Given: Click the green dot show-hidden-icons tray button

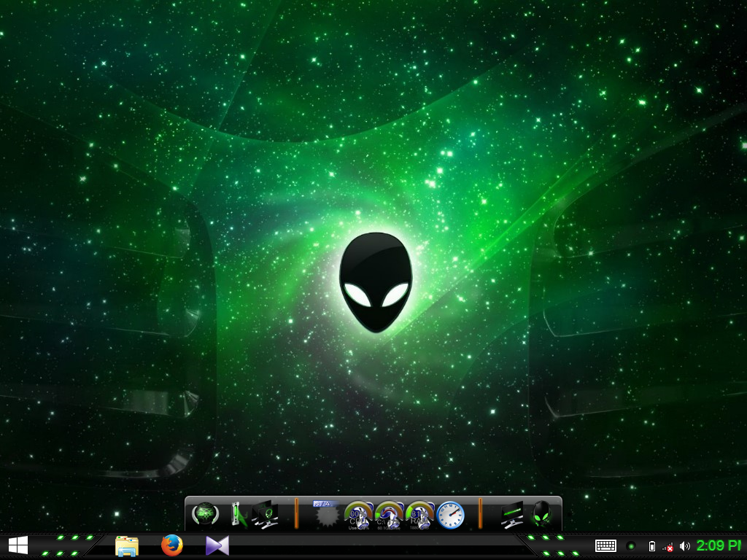Looking at the screenshot, I should point(631,546).
